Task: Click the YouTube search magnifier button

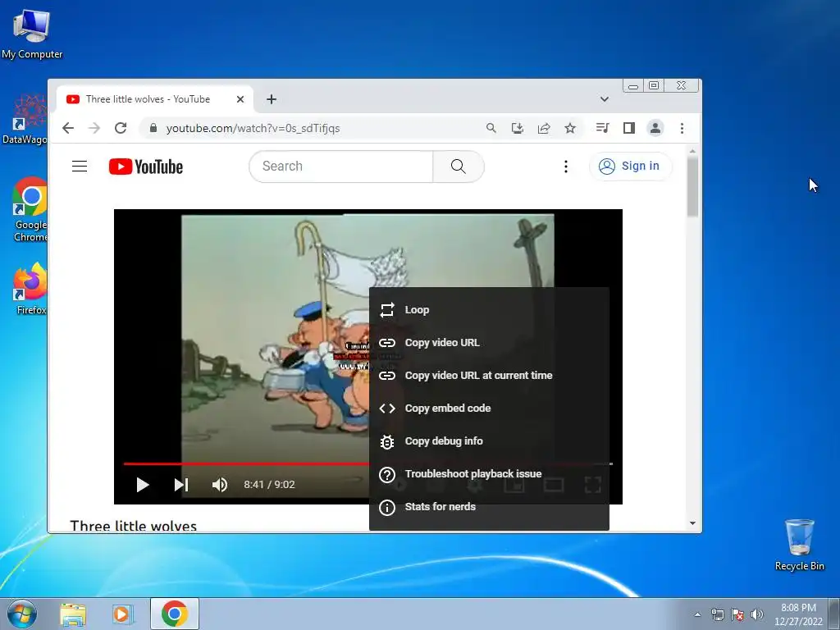Action: (458, 166)
